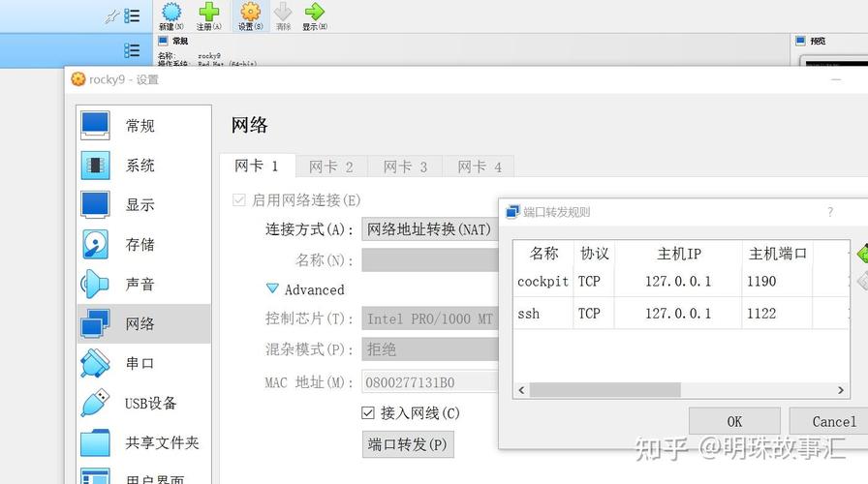Click the horizontal scrollbar thumb in rules table
This screenshot has width=868, height=484.
(605, 390)
